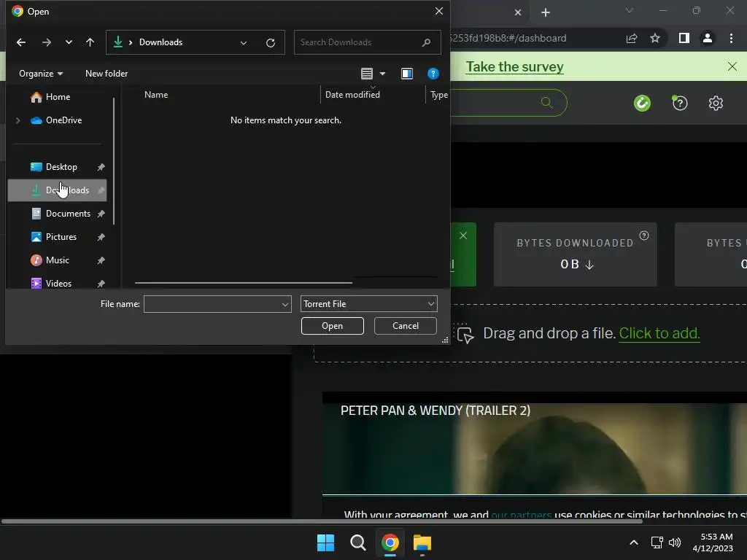This screenshot has height=560, width=747.
Task: Change the file view layout icon
Action: (x=367, y=74)
